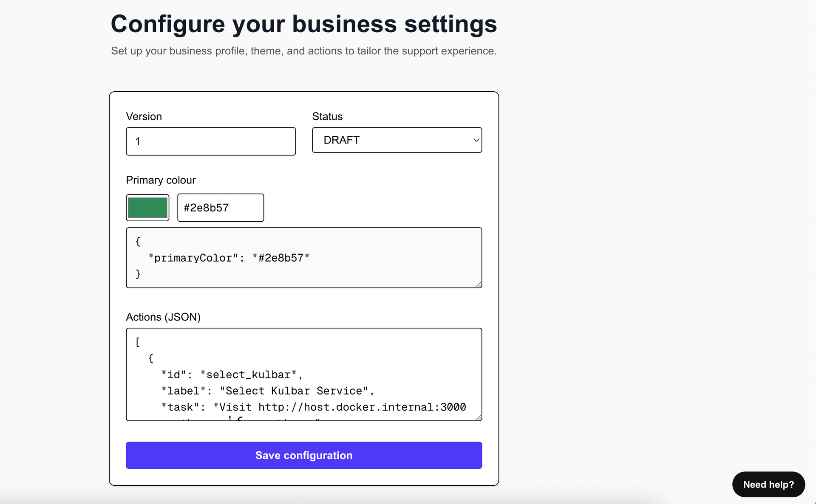Click the "Version" label text

pyautogui.click(x=144, y=116)
